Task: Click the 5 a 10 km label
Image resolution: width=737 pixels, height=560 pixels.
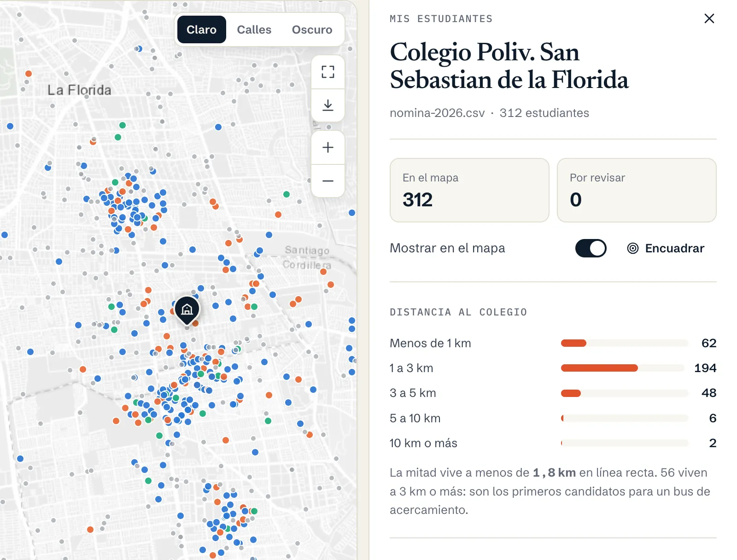Action: pos(415,418)
